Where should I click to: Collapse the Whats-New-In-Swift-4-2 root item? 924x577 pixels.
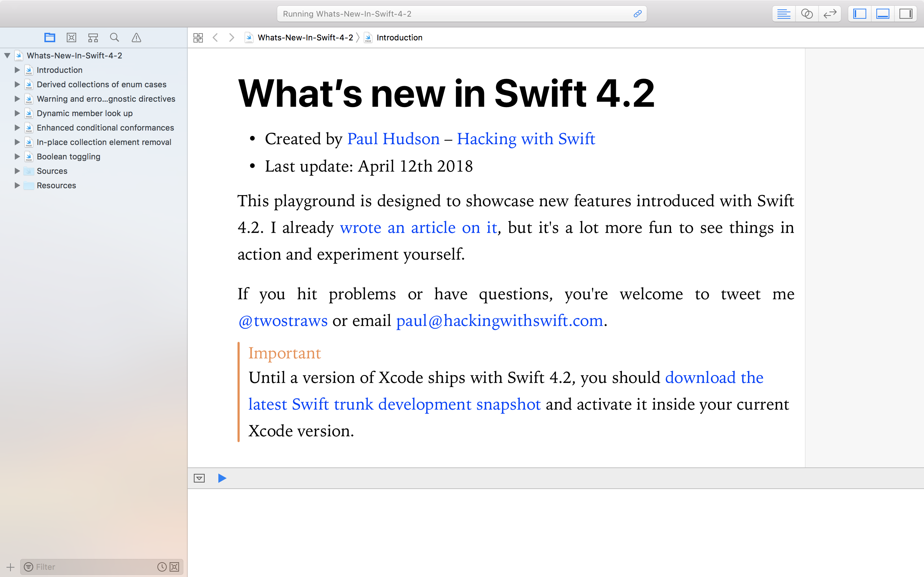(7, 56)
